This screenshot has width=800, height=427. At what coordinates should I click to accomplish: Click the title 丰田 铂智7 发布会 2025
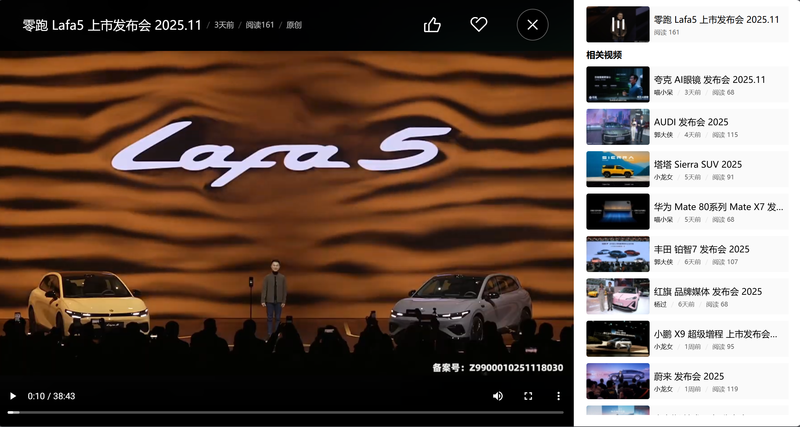pos(702,249)
